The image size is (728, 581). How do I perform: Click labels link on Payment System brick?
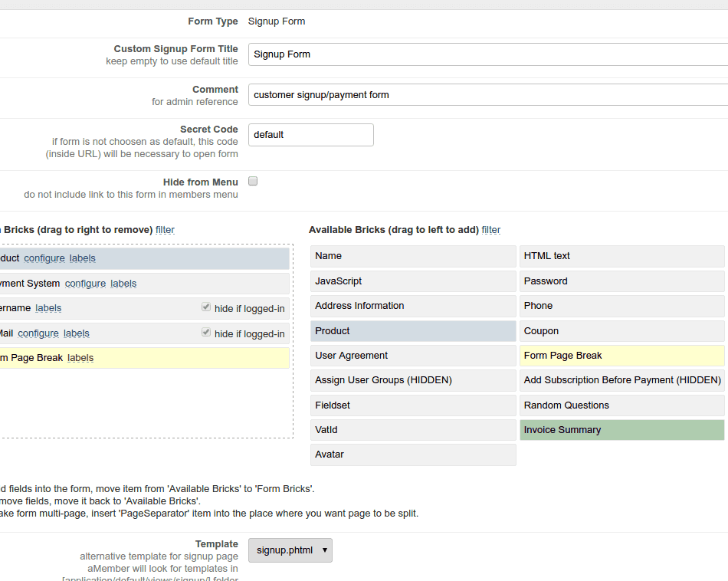123,284
